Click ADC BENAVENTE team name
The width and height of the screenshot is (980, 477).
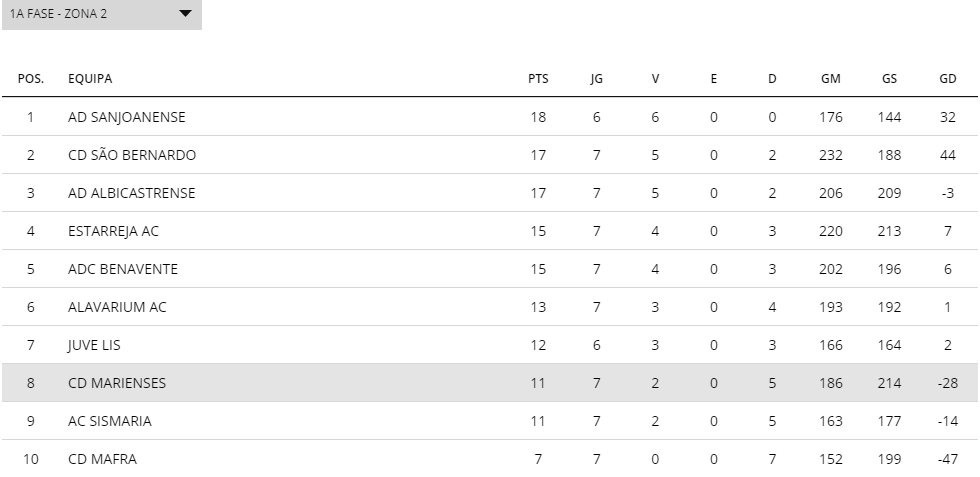(x=122, y=269)
